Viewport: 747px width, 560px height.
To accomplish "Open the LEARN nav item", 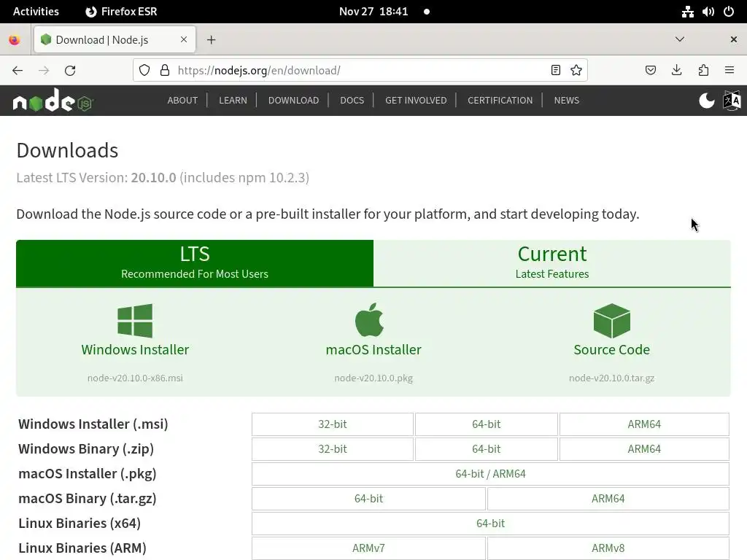I will (x=233, y=101).
